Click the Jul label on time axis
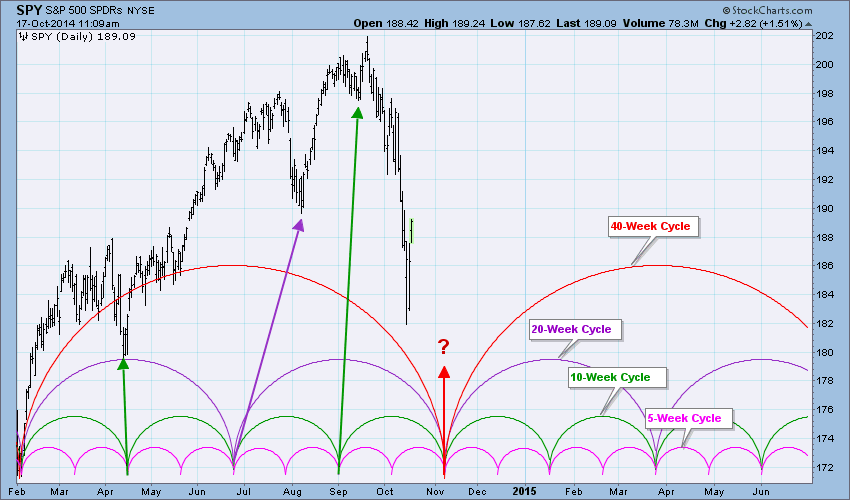850x500 pixels. (244, 492)
